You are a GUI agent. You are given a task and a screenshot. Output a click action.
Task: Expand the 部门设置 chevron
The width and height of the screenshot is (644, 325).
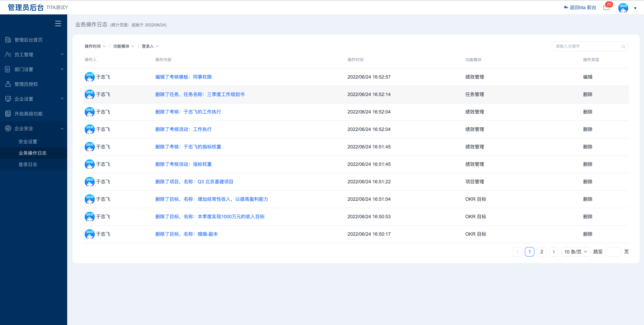pos(62,69)
